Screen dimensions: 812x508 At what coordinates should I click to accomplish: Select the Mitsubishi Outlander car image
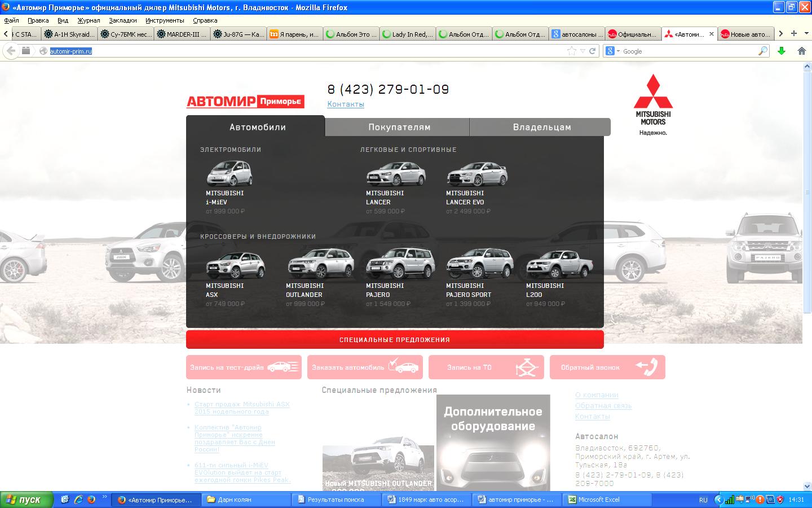coord(320,264)
